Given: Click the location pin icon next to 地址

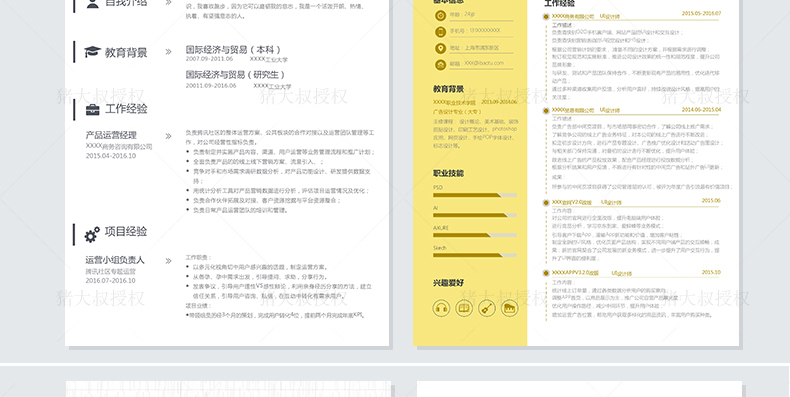Looking at the screenshot, I should 440,48.
